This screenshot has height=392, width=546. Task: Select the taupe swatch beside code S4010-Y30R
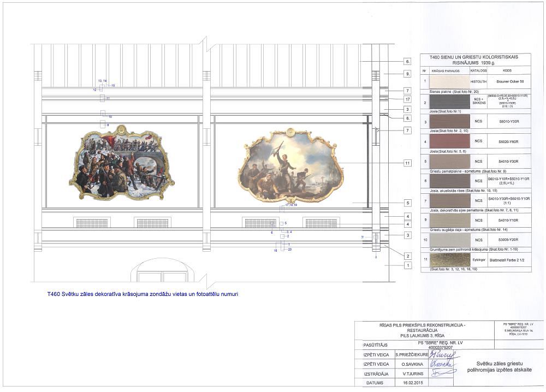(449, 162)
